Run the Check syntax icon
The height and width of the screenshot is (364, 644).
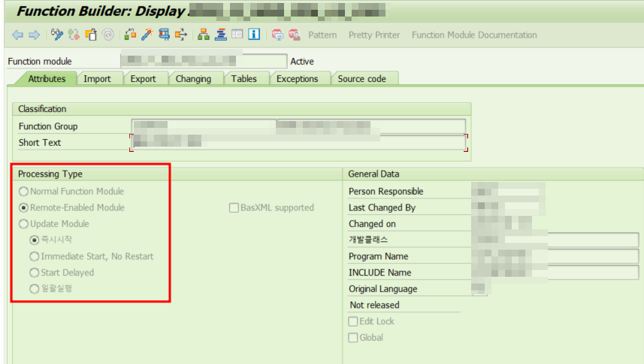tap(130, 35)
